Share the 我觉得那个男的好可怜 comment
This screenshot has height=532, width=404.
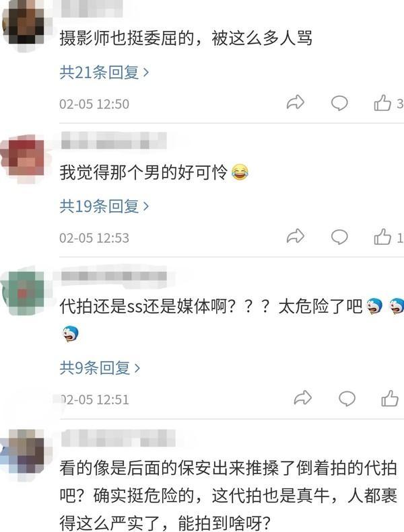(x=296, y=236)
